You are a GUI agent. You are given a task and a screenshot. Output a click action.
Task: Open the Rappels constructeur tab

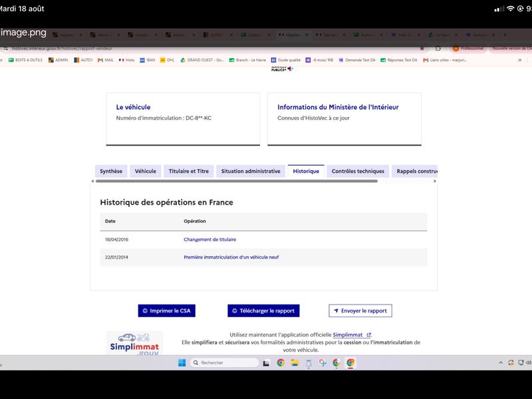coord(414,172)
